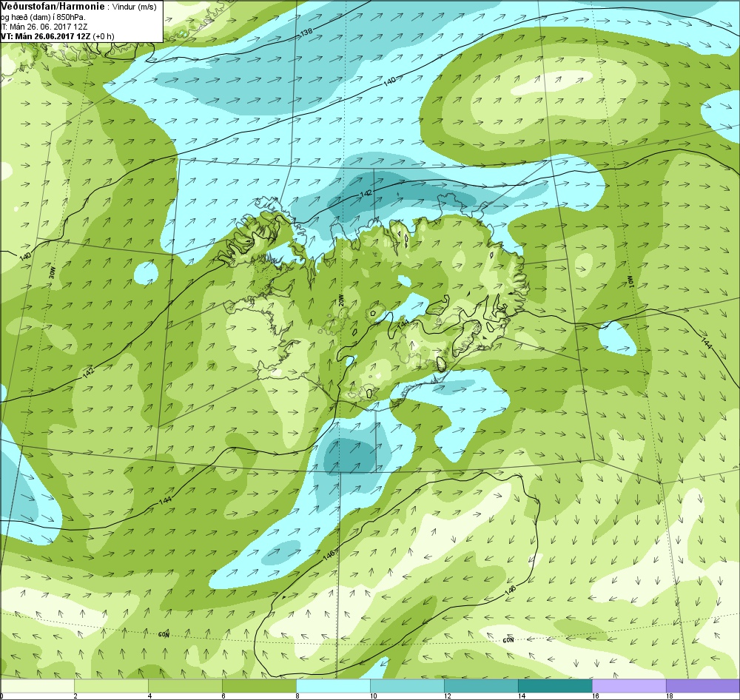Click the valid time line 'VT: Mán 26.06.2017 12Z'

pyautogui.click(x=46, y=36)
